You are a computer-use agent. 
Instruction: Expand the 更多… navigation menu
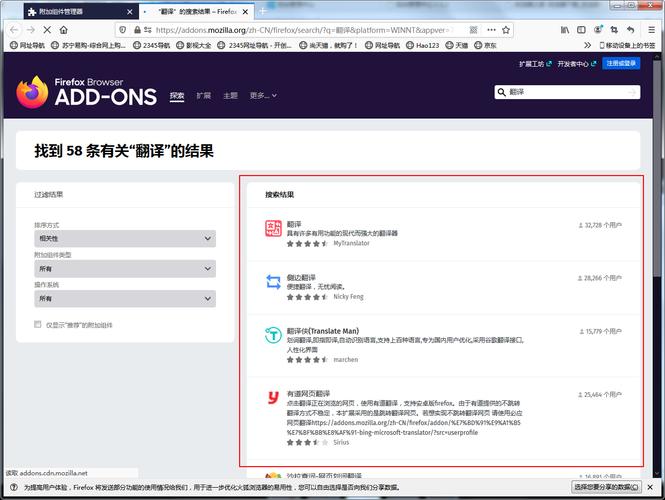coord(263,95)
